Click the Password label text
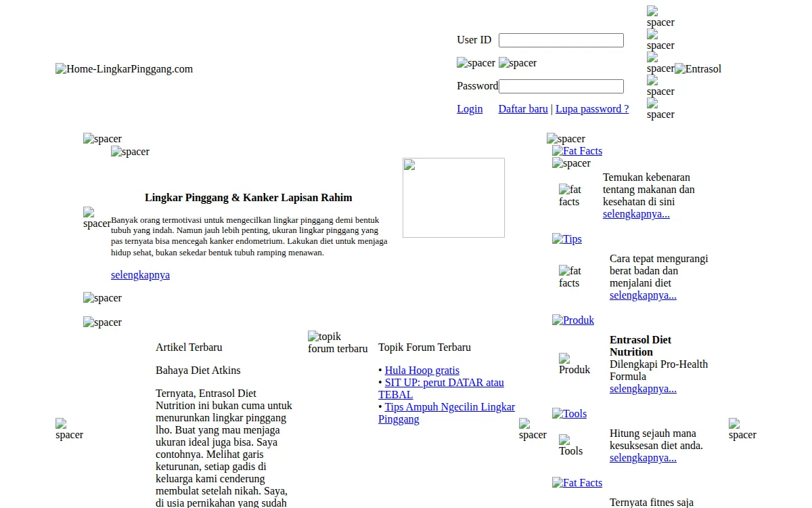812x508 pixels. click(478, 86)
